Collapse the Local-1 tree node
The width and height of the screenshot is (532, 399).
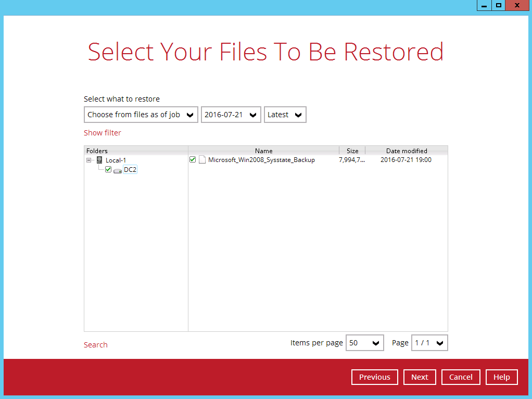[89, 160]
